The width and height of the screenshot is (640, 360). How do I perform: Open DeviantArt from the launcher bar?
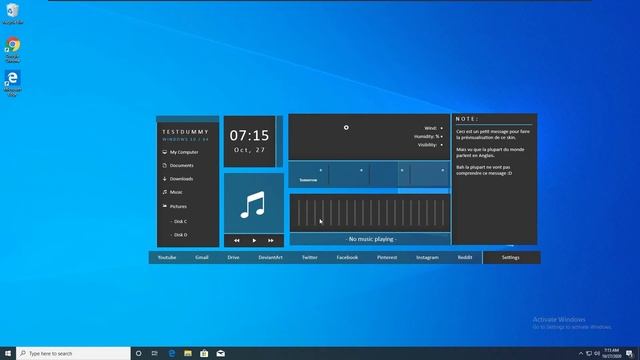coord(270,258)
